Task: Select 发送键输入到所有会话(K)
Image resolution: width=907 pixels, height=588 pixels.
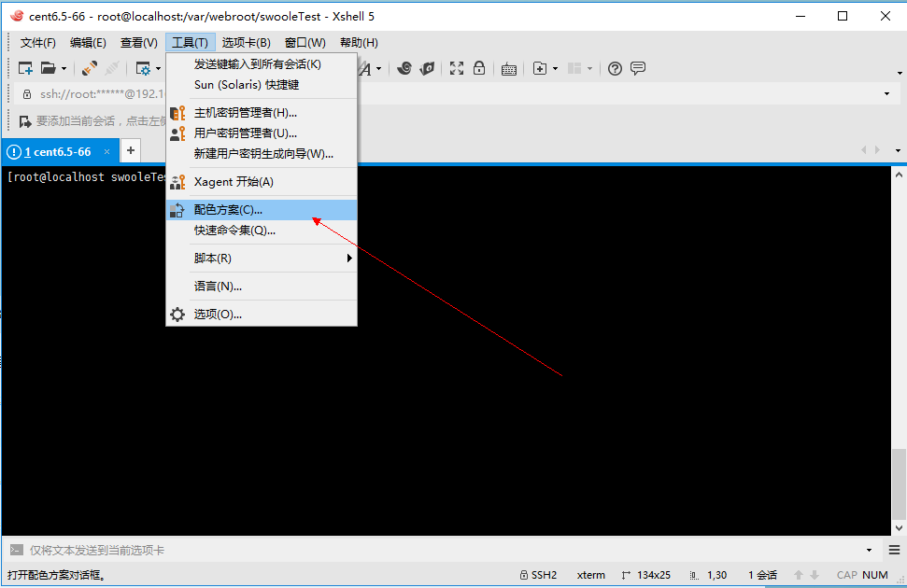Action: pyautogui.click(x=262, y=64)
